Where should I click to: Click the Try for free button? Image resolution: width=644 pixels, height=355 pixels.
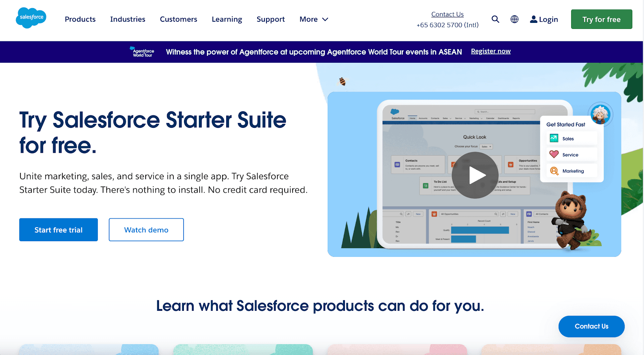tap(601, 19)
